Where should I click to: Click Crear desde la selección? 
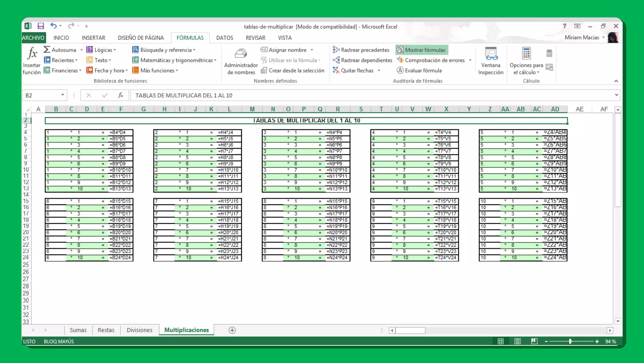pyautogui.click(x=293, y=71)
